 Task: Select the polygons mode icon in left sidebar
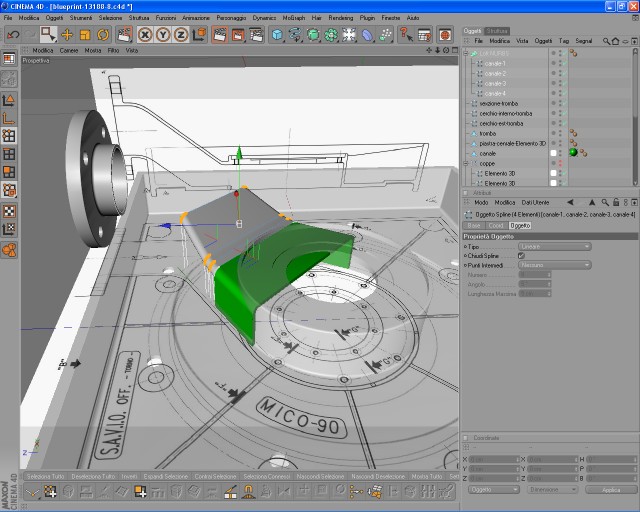click(x=9, y=172)
